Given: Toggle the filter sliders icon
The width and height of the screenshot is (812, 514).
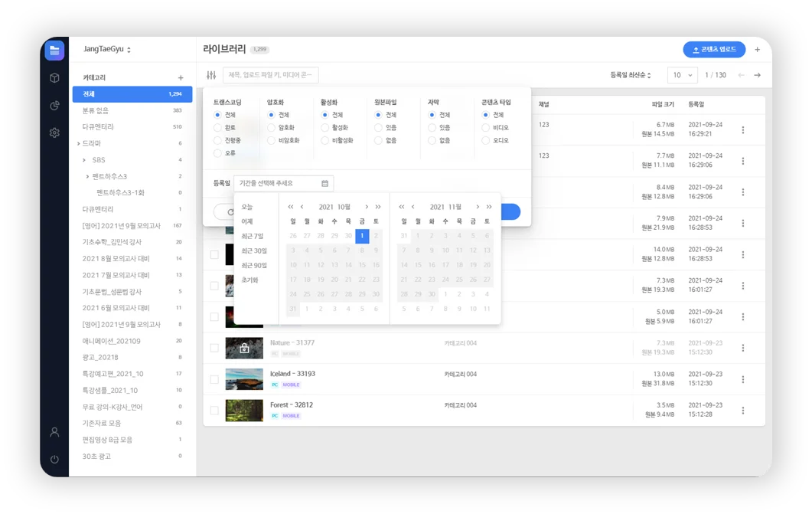Looking at the screenshot, I should [211, 75].
